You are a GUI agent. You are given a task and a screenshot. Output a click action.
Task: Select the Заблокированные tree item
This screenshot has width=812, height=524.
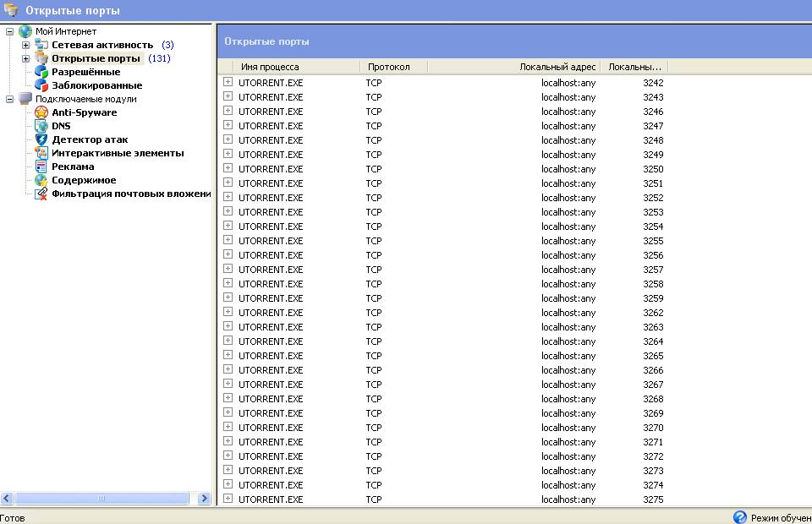point(96,85)
